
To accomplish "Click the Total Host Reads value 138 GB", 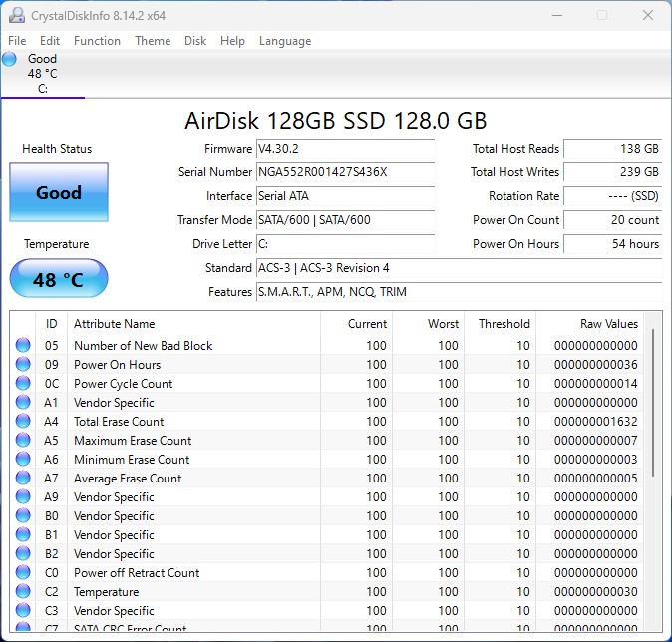I will (612, 149).
